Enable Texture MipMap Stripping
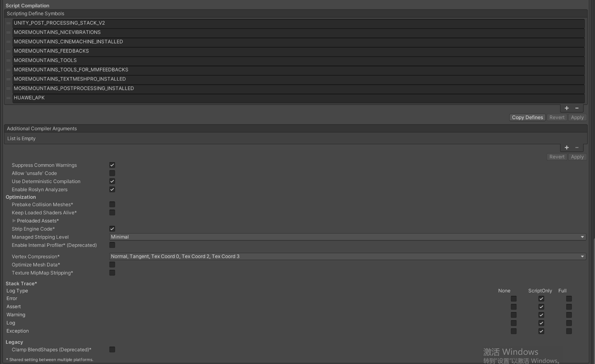 click(x=112, y=273)
